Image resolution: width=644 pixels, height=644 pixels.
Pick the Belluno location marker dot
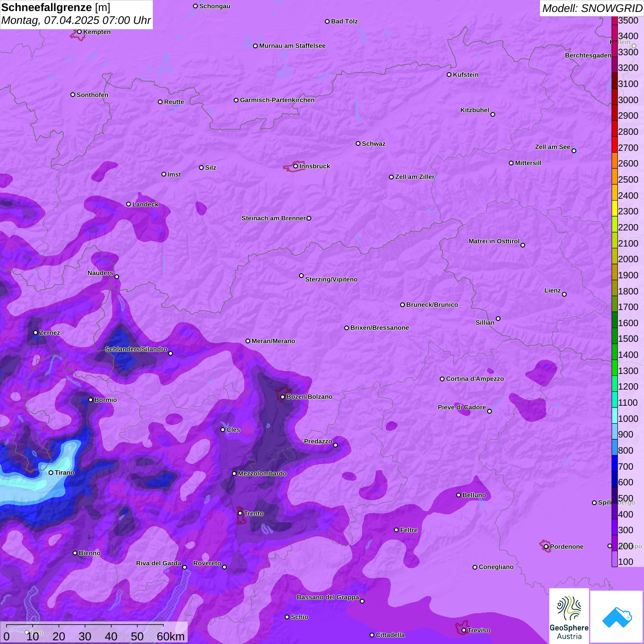tap(459, 495)
